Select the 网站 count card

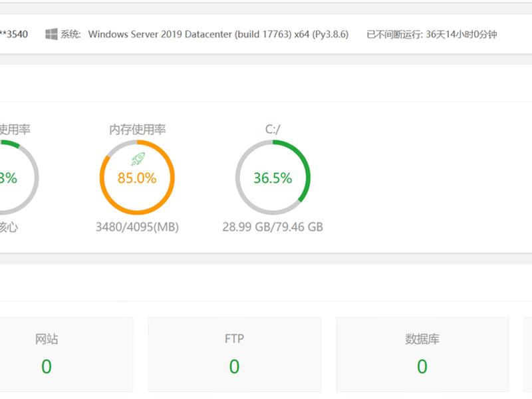(x=66, y=354)
